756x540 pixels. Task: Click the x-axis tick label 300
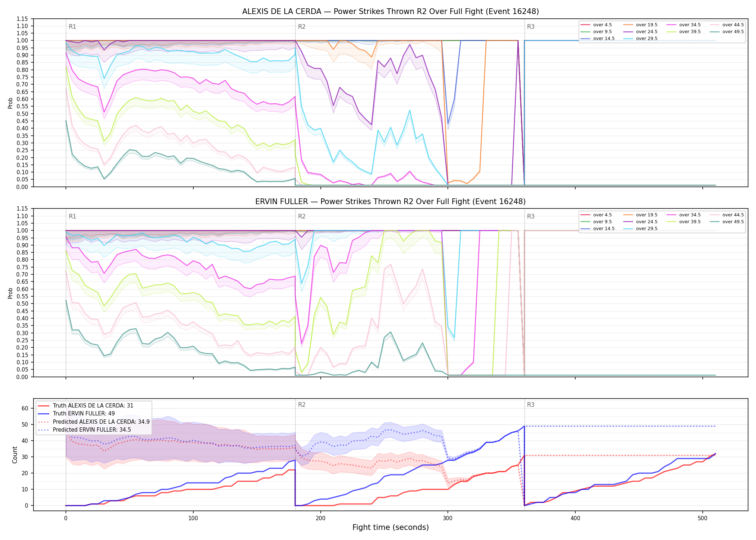point(448,518)
